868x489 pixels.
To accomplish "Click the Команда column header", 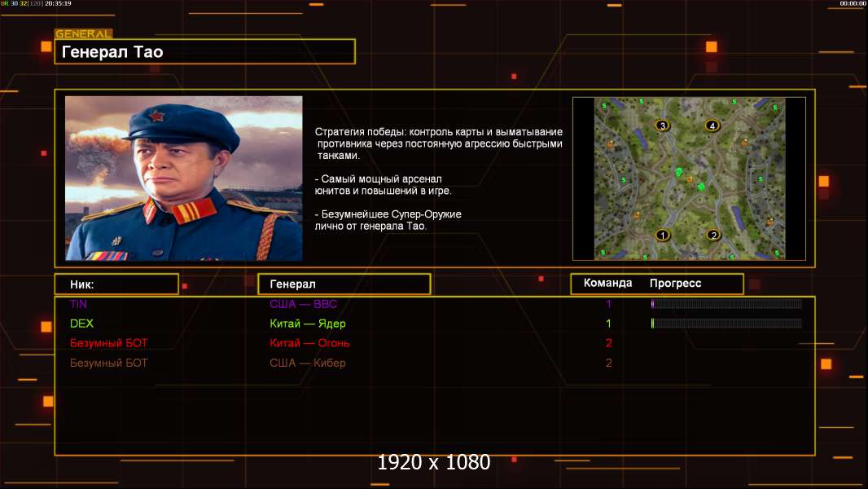I will point(607,283).
